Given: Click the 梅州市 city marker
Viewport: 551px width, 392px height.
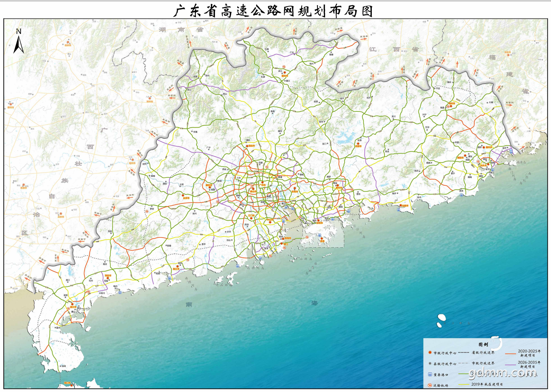Looking at the screenshot, I should point(451,106).
